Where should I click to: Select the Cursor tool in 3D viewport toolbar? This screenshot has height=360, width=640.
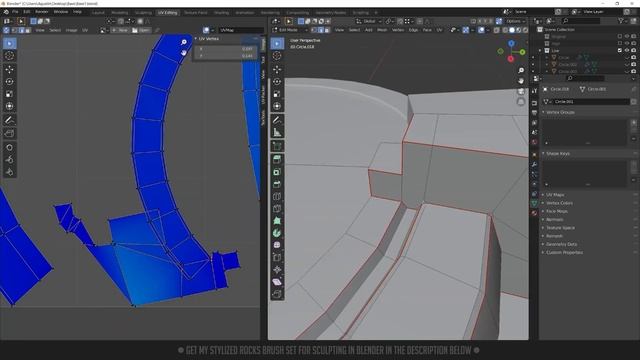click(277, 56)
